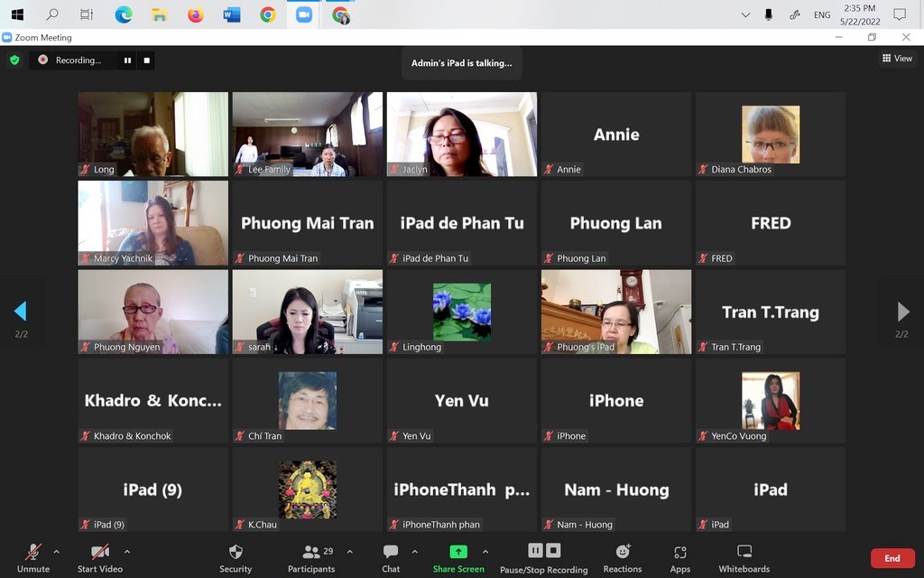Screen dimensions: 924x578
Task: Open the View layout menu
Action: click(x=897, y=59)
